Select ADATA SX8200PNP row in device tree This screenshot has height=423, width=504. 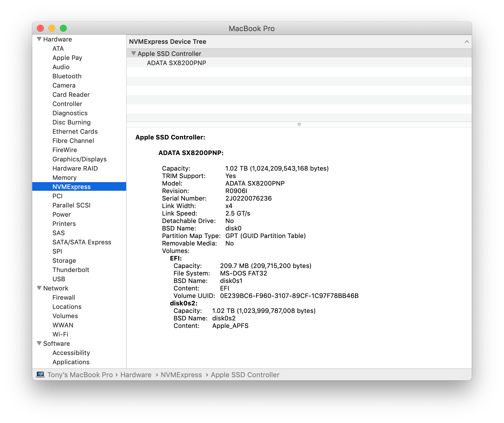click(299, 63)
